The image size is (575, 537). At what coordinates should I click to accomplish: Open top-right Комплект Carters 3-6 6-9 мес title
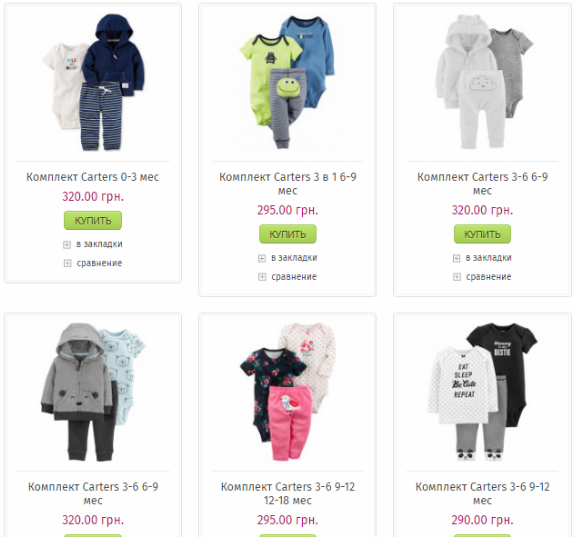click(x=482, y=183)
